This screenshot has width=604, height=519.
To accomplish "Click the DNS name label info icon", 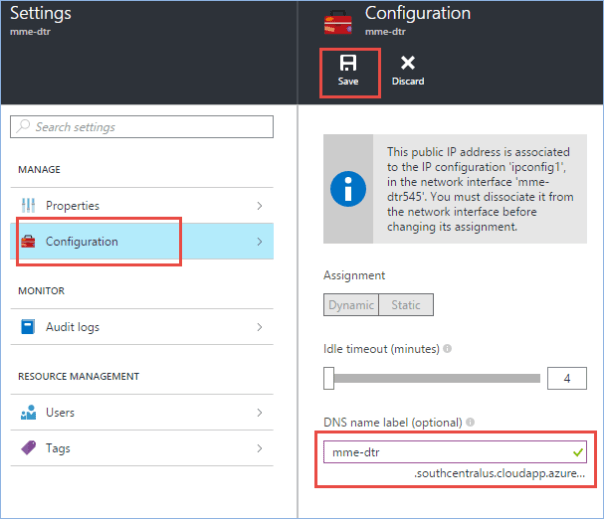I will (470, 423).
